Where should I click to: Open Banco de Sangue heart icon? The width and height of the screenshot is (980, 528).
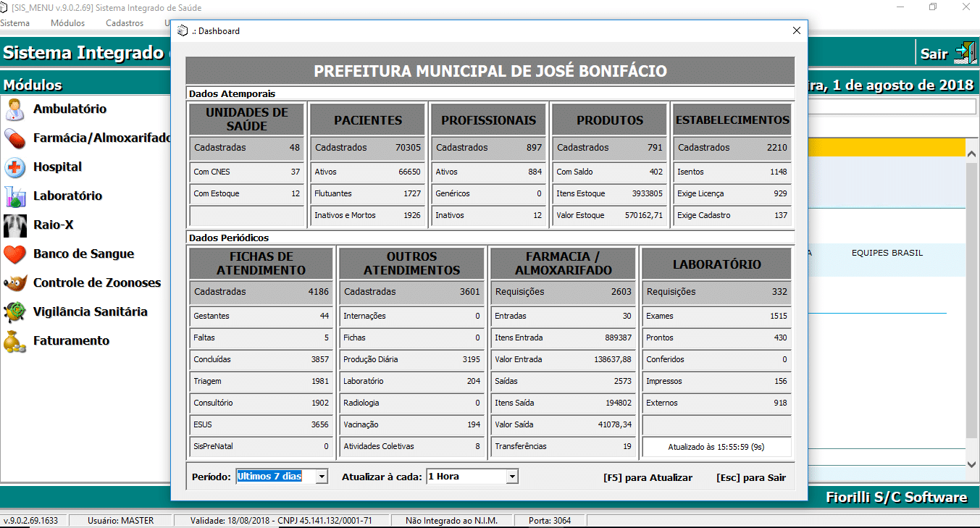click(x=14, y=254)
